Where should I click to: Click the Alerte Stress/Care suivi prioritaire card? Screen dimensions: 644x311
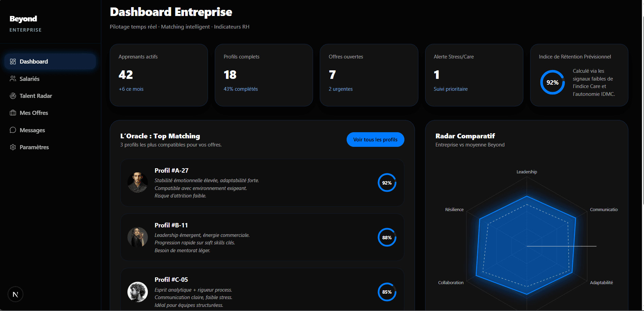click(474, 75)
